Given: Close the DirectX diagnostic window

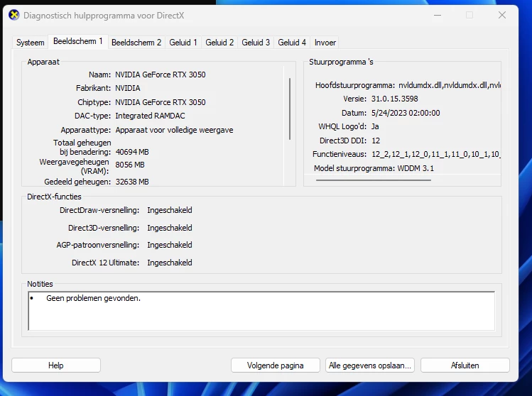Looking at the screenshot, I should (502, 15).
